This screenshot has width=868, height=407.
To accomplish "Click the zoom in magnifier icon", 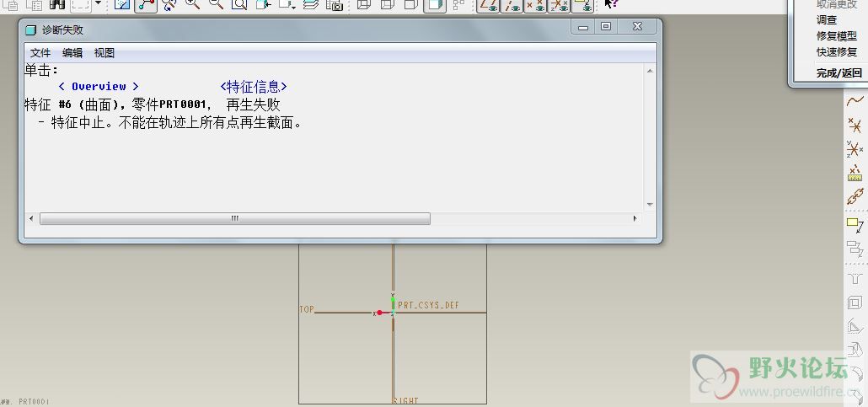I will (x=192, y=4).
